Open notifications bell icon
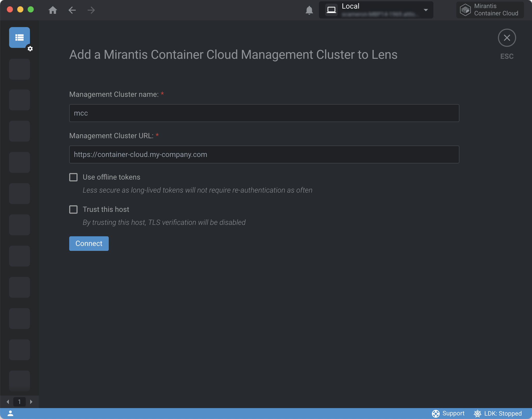532x419 pixels. pyautogui.click(x=309, y=10)
